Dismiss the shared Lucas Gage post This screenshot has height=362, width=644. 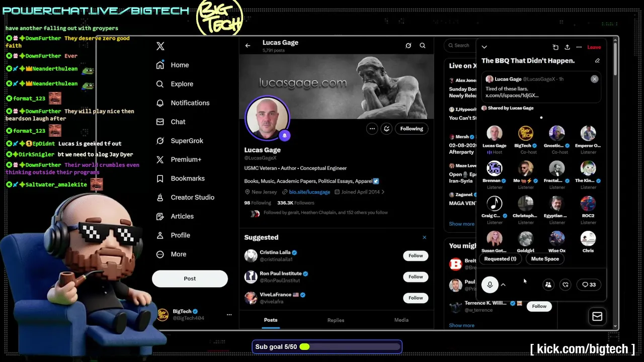pos(594,79)
